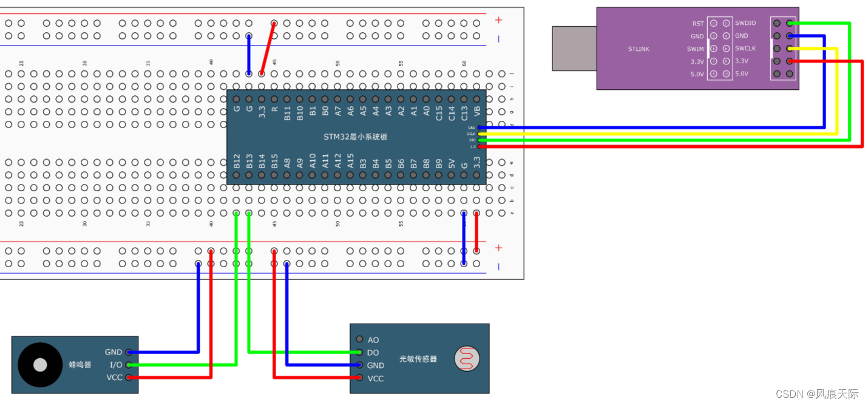868x405 pixels.
Task: Click the light sensor GND pin terminal
Action: tap(359, 365)
